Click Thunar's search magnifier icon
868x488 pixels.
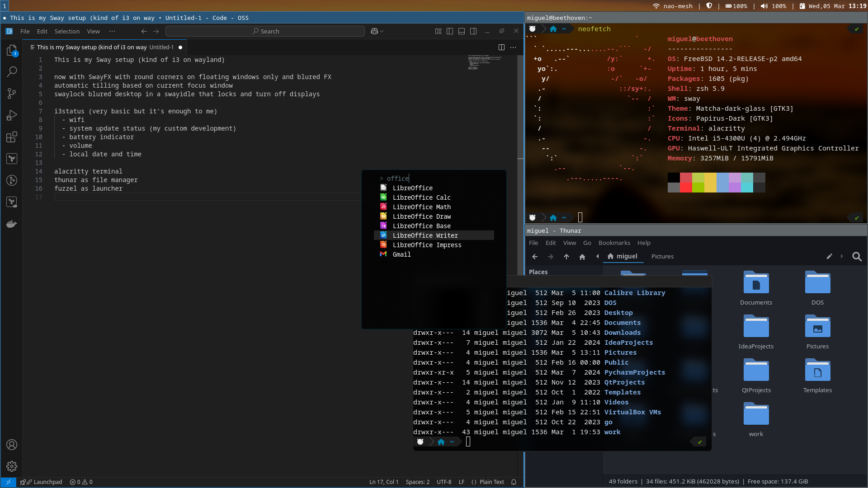857,257
